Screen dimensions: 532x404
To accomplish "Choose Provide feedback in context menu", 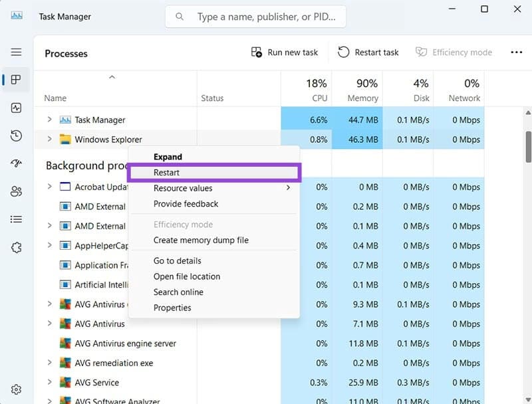I will click(214, 204).
